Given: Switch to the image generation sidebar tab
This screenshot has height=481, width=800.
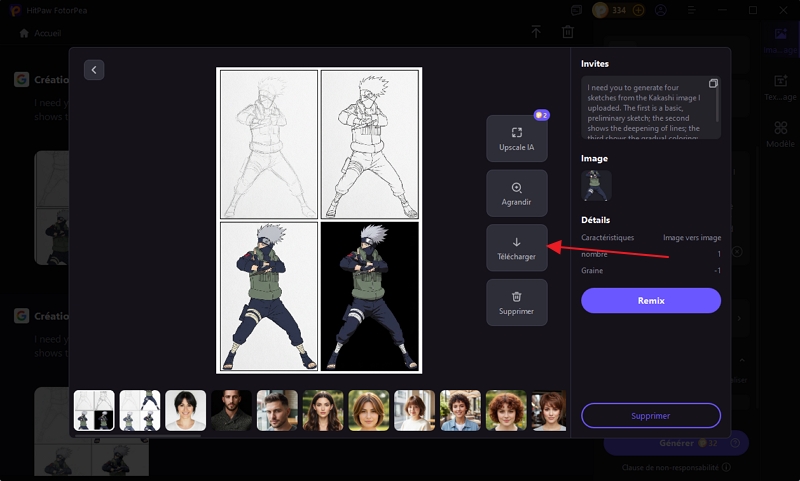Looking at the screenshot, I should click(780, 41).
